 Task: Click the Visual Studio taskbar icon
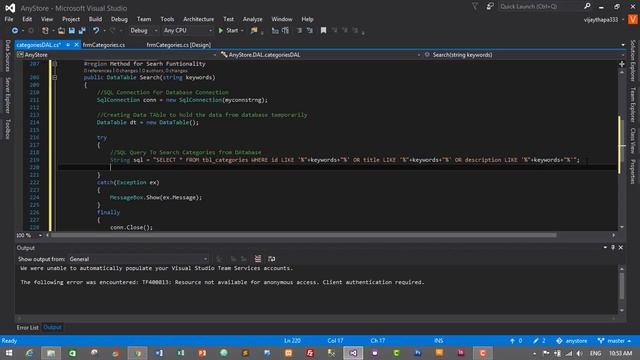click(353, 353)
